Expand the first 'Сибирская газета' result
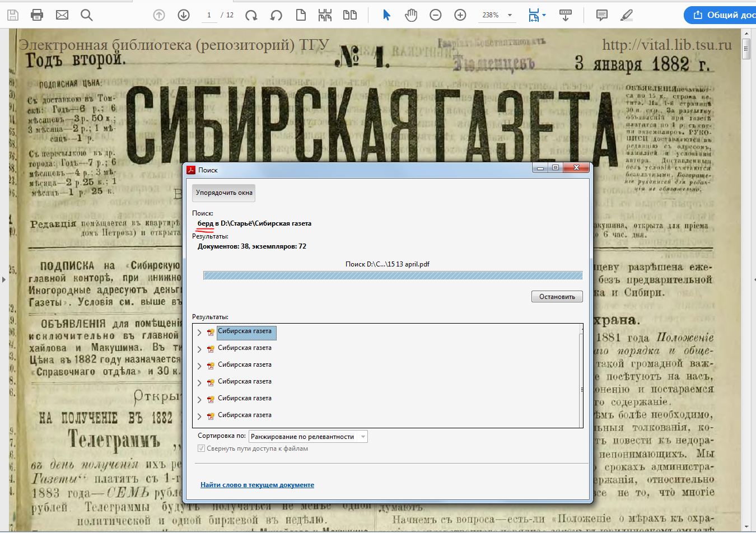 (x=199, y=333)
